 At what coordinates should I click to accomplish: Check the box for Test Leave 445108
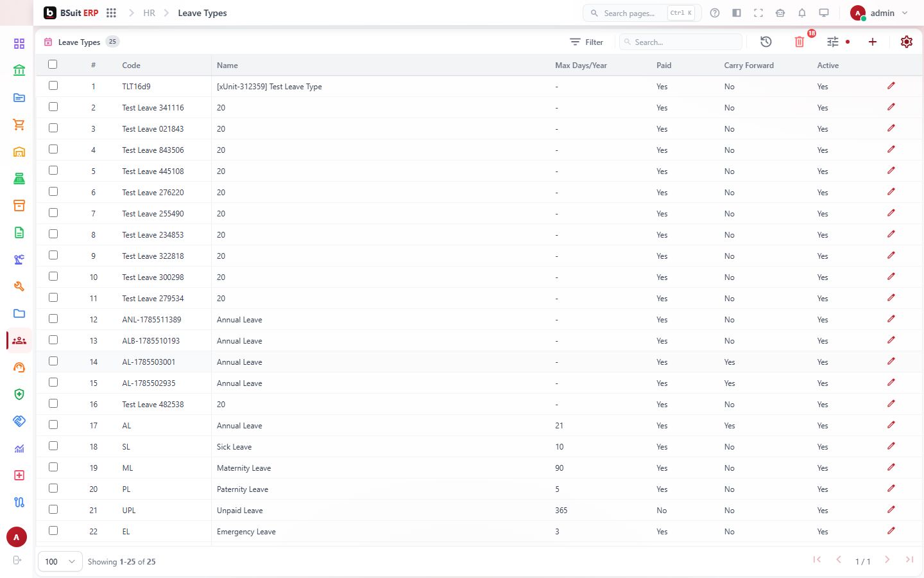(53, 170)
